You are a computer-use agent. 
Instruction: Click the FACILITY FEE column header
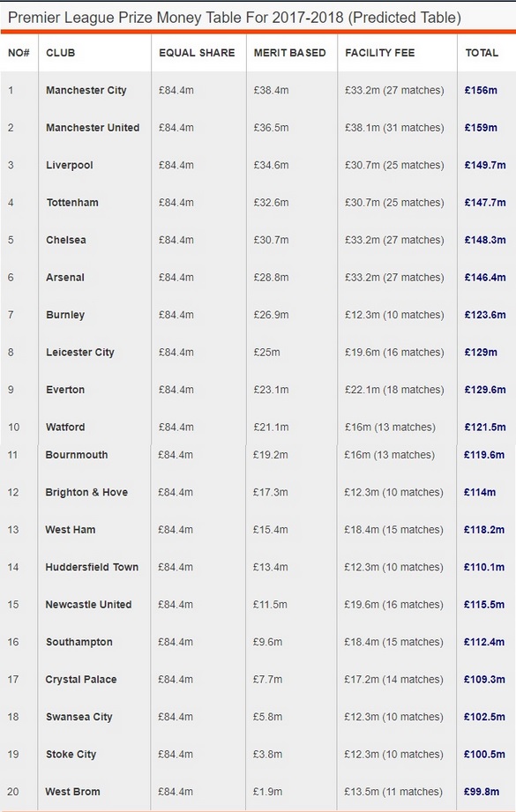[380, 53]
